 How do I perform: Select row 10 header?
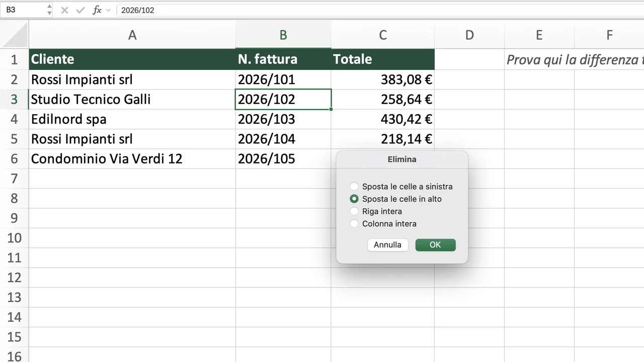[14, 238]
